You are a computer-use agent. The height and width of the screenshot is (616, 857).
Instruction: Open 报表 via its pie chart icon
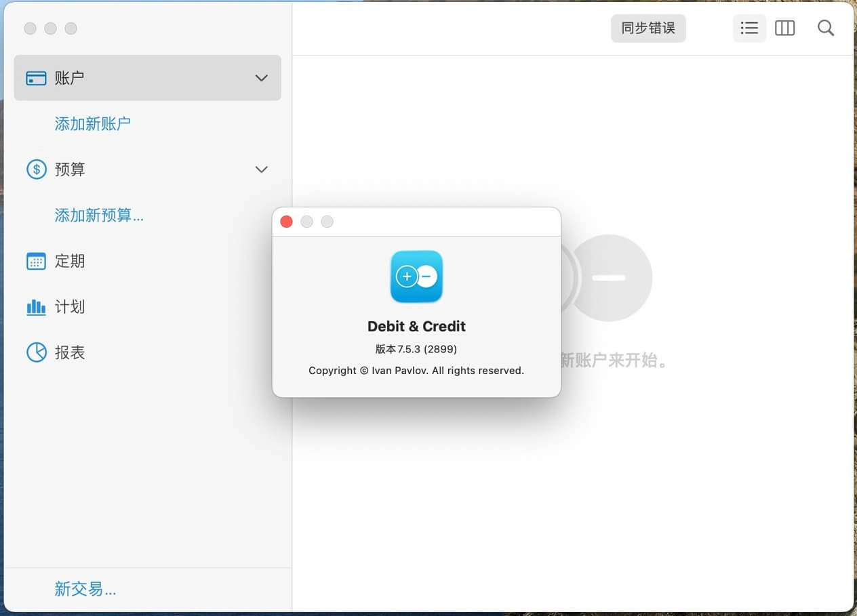36,352
